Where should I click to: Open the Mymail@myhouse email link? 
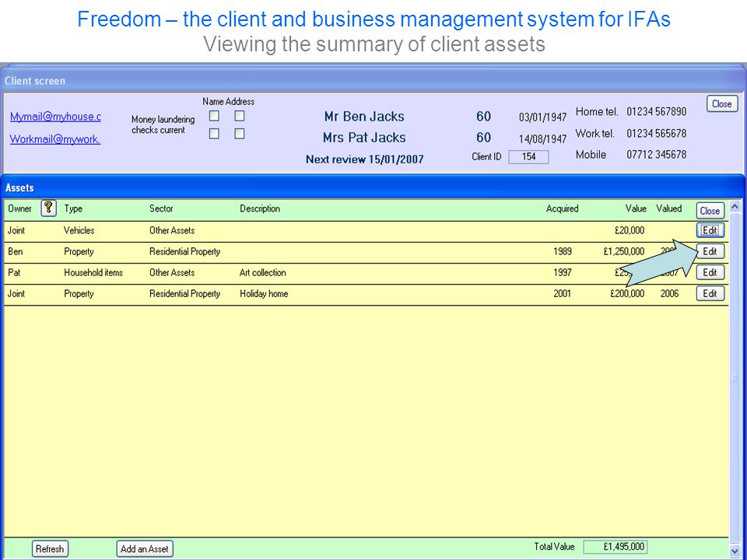tap(55, 117)
